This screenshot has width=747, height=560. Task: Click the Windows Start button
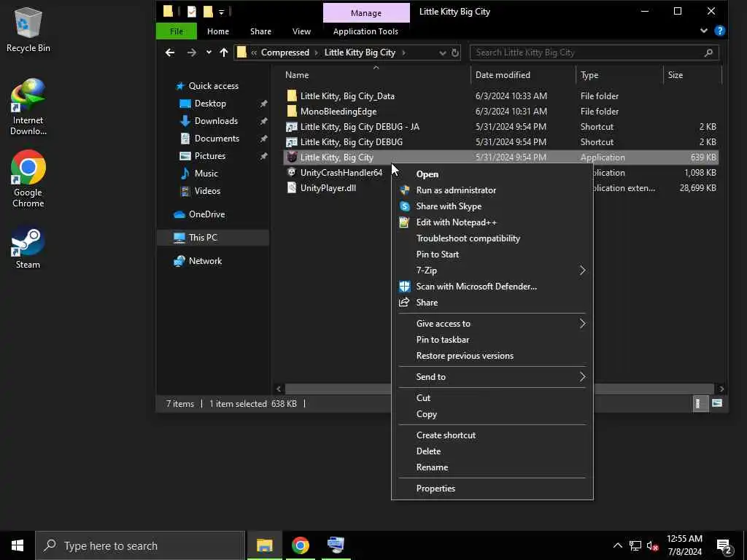[18, 545]
